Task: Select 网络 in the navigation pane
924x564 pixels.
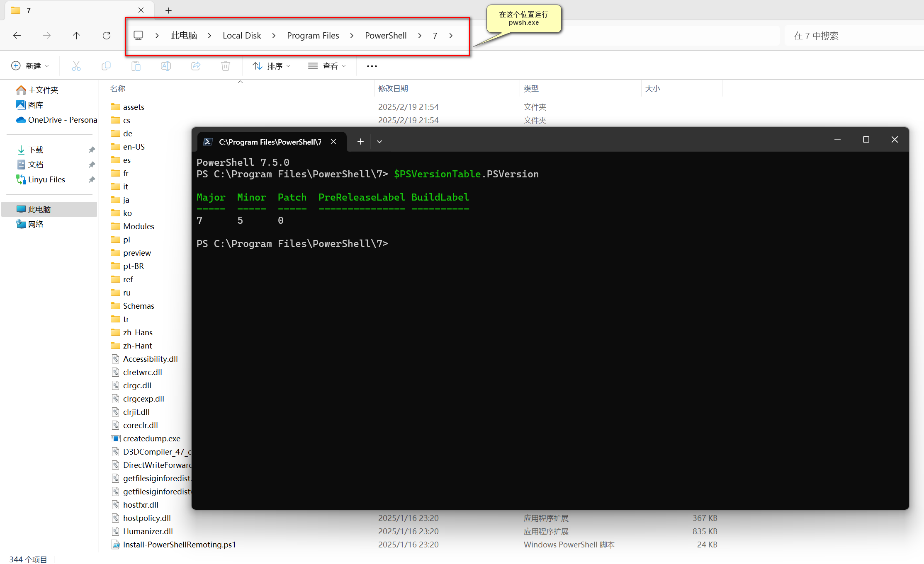Action: click(x=30, y=224)
